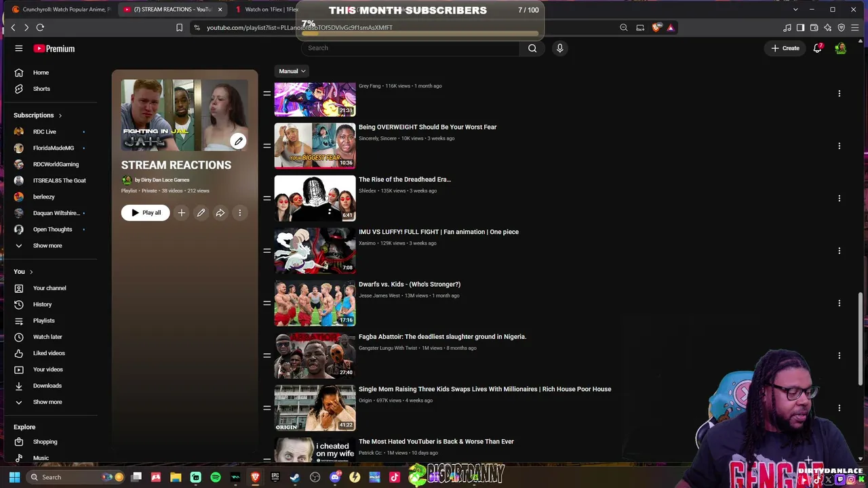Open options for Rise of the Dreadhead Era
Image resolution: width=868 pixels, height=488 pixels.
839,198
